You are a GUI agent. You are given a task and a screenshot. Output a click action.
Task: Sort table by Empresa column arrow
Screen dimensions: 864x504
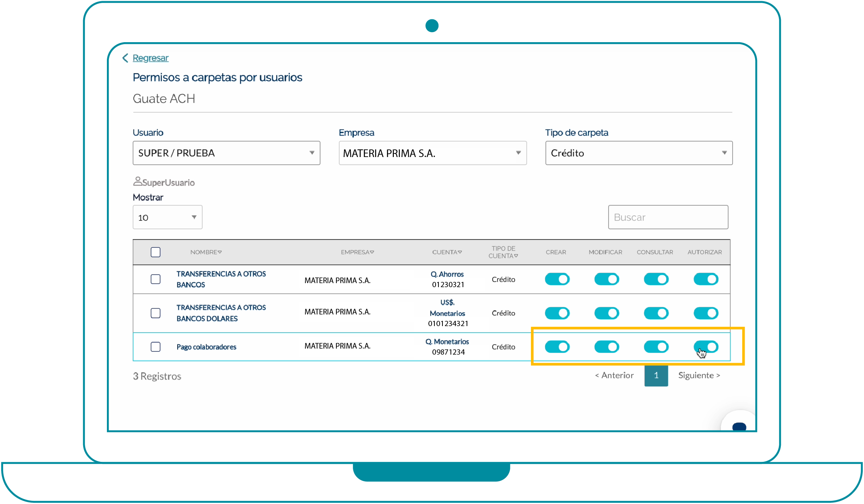372,252
